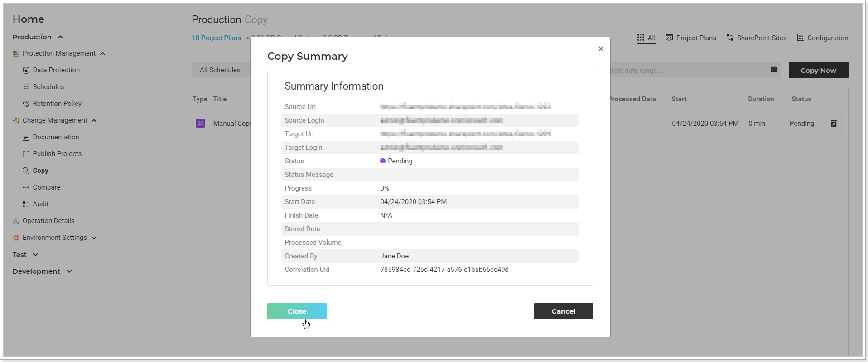
Task: Sort by the Start column header
Action: (x=679, y=99)
